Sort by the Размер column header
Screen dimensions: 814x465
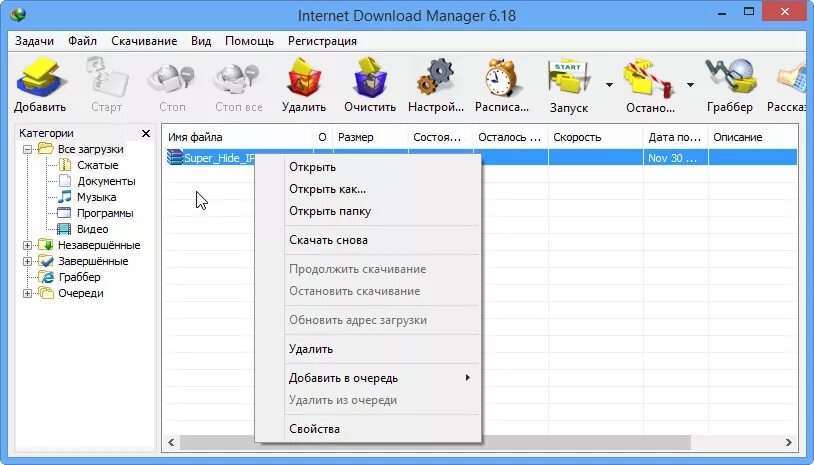[370, 137]
